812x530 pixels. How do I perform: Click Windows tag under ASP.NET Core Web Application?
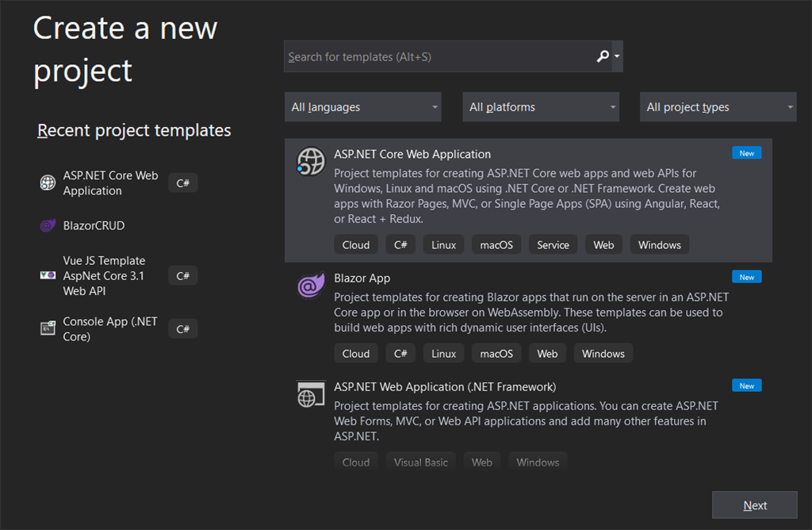tap(659, 245)
